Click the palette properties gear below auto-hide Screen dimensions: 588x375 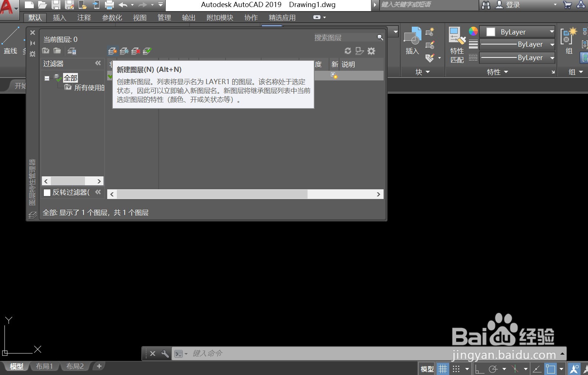point(33,54)
